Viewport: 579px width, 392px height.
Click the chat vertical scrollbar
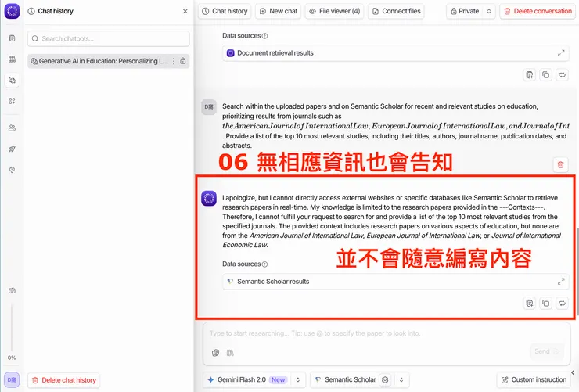click(x=577, y=273)
